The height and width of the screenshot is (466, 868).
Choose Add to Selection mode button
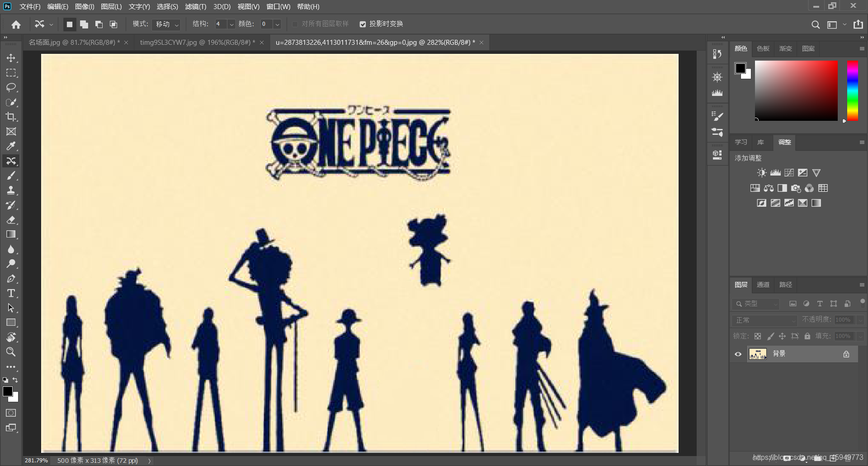click(x=84, y=24)
